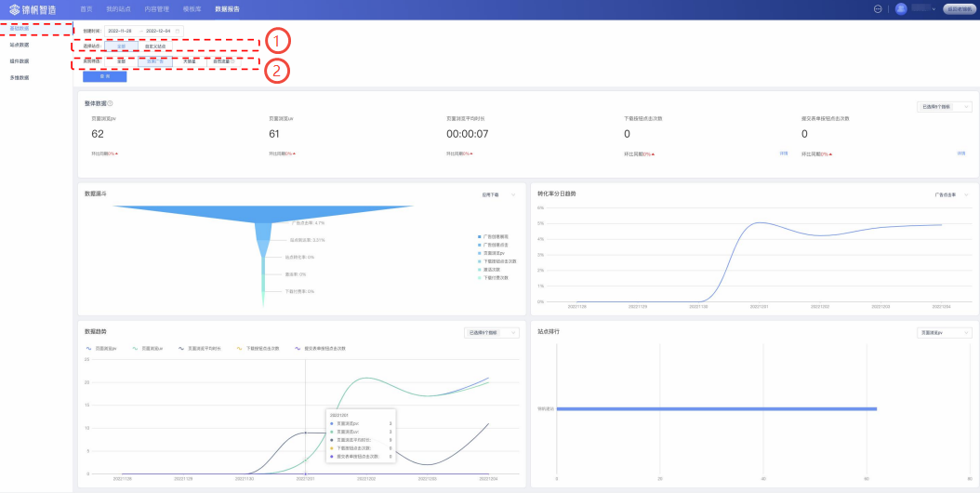Toggle 广告创意展现 in funnel legend
The width and height of the screenshot is (980, 493).
(493, 236)
